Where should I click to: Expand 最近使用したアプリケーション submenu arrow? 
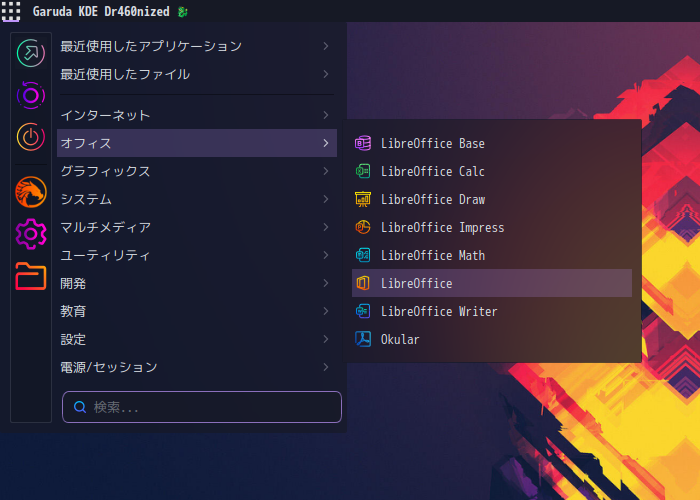click(x=325, y=46)
